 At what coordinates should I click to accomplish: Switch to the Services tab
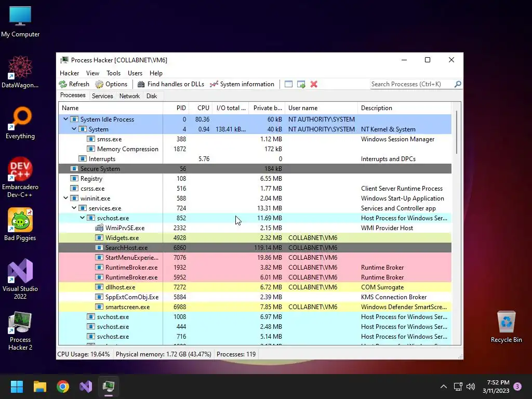102,96
